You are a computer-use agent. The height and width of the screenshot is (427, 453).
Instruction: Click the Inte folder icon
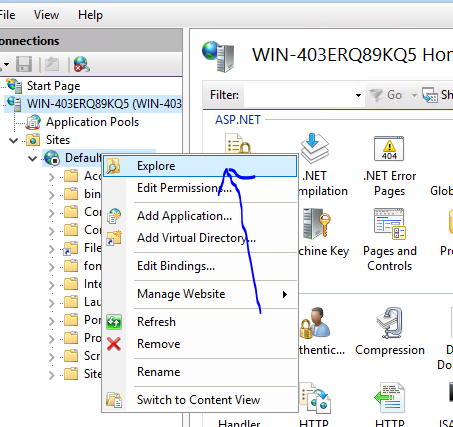71,284
